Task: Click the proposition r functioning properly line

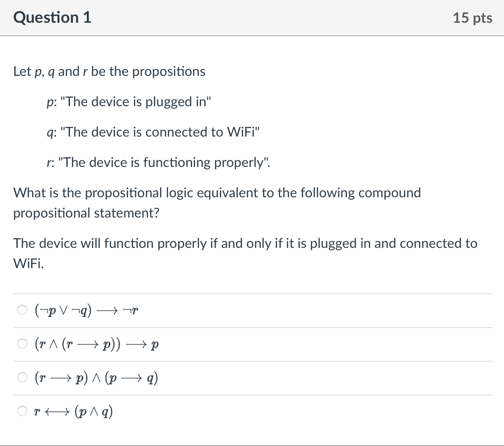Action: tap(158, 162)
